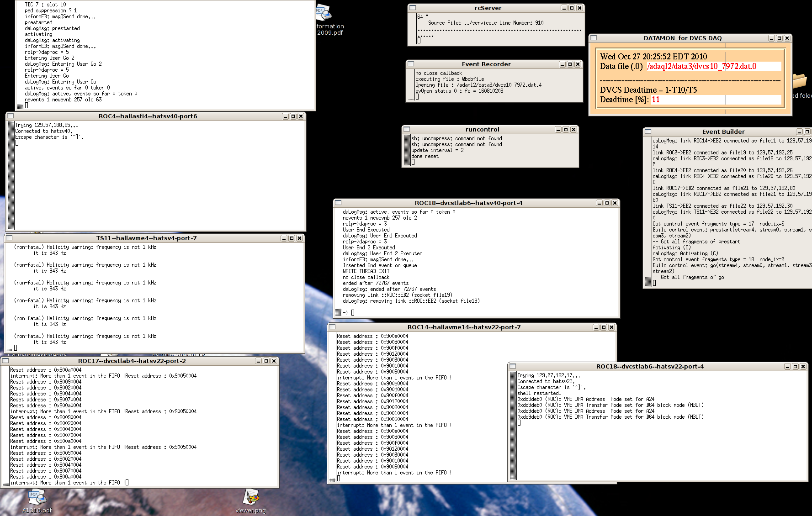
Task: Click the date line 'Wed Oct 27 20:25:52 EDT 2010'
Action: click(653, 57)
